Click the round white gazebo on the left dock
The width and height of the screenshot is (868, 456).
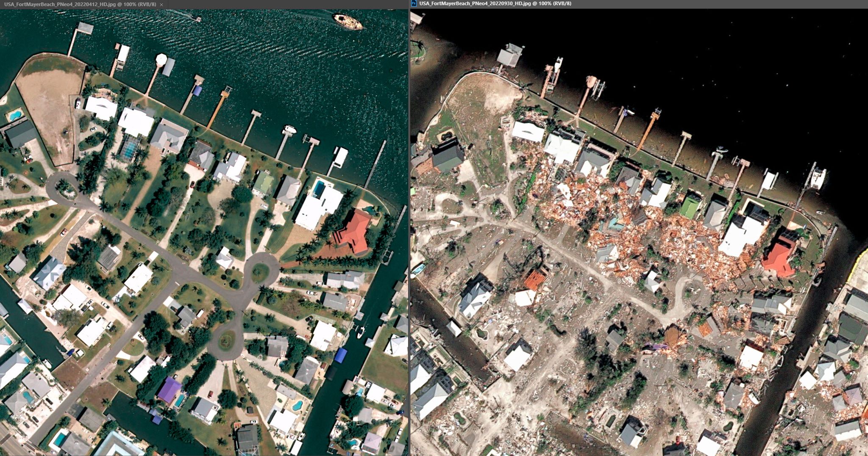[x=161, y=60]
